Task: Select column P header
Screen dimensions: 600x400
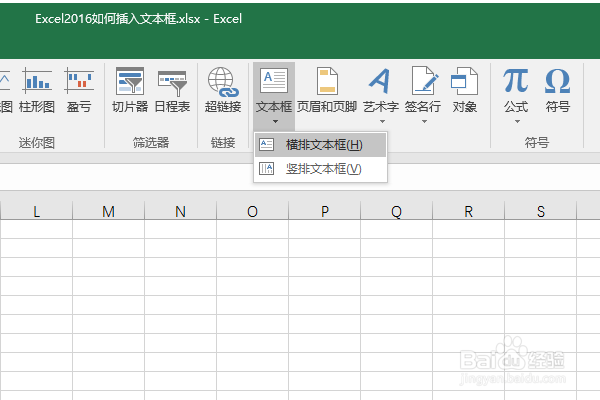Action: [x=324, y=211]
